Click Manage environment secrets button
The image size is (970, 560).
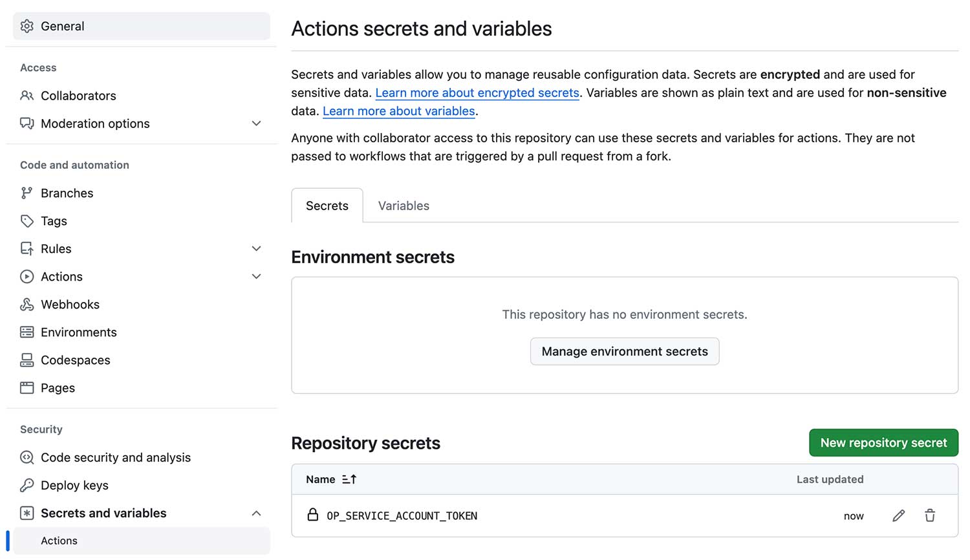coord(625,351)
